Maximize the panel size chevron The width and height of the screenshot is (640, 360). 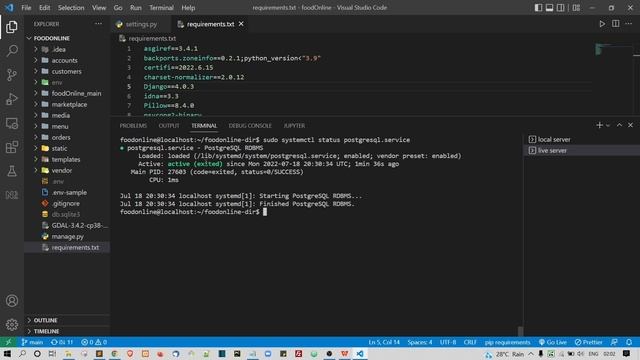[x=619, y=125]
